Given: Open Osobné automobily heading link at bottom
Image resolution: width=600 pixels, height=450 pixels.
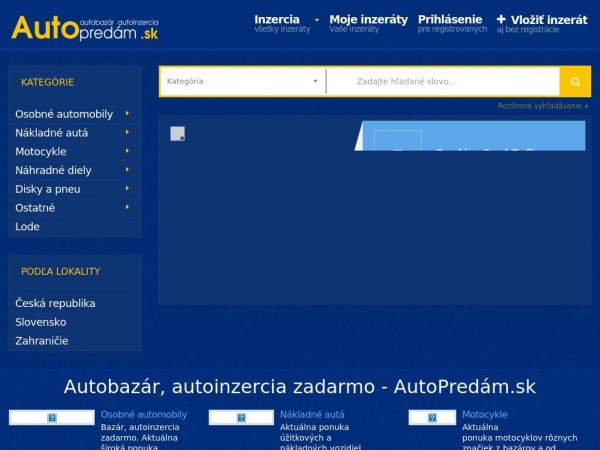Looking at the screenshot, I should pos(144,414).
